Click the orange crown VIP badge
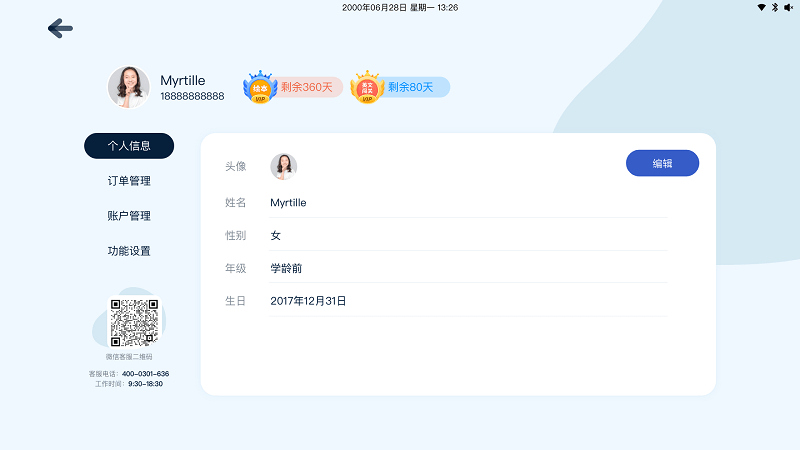 point(367,87)
